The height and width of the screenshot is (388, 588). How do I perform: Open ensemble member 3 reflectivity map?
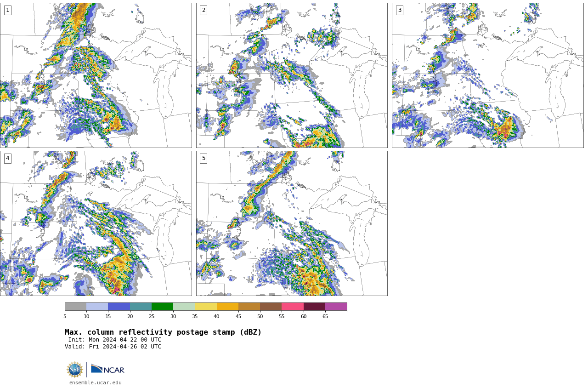[487, 75]
